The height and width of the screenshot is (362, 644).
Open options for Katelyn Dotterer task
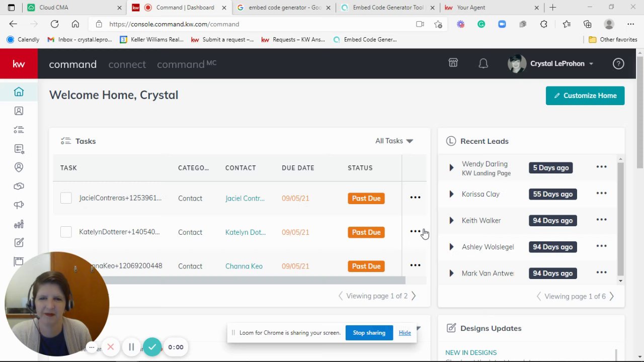click(x=415, y=231)
